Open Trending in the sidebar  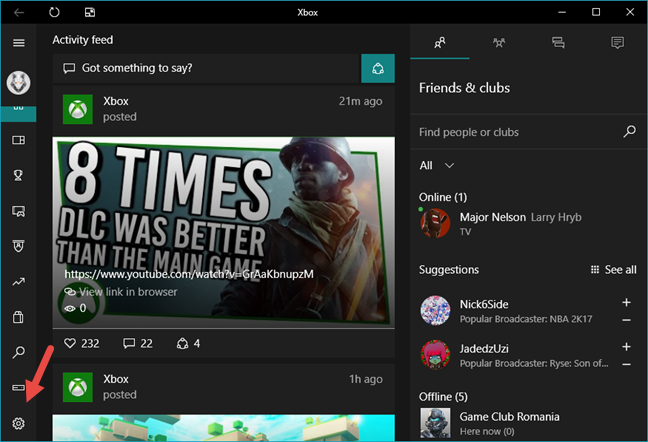tap(19, 282)
